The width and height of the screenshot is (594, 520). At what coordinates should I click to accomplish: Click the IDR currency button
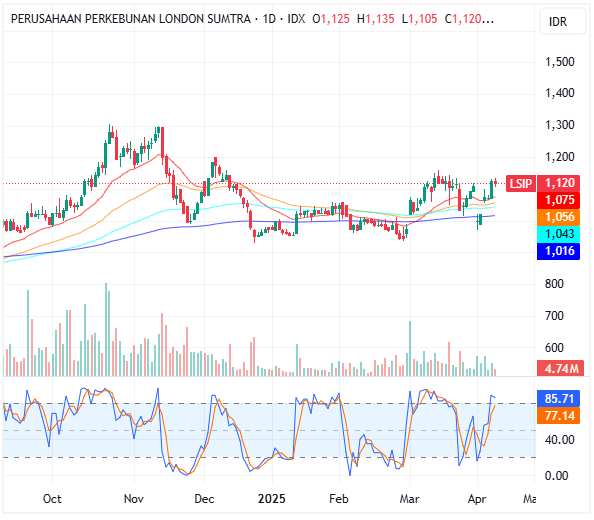tap(562, 22)
